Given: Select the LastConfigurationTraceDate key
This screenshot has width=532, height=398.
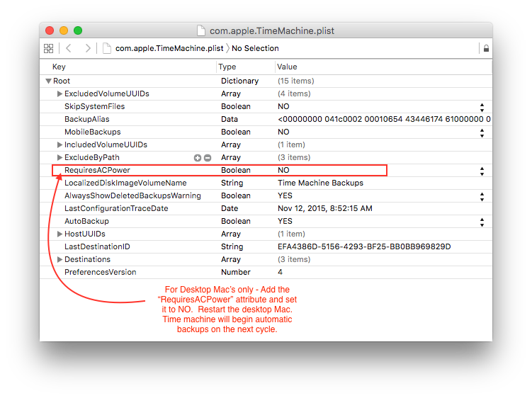Looking at the screenshot, I should click(x=116, y=209).
